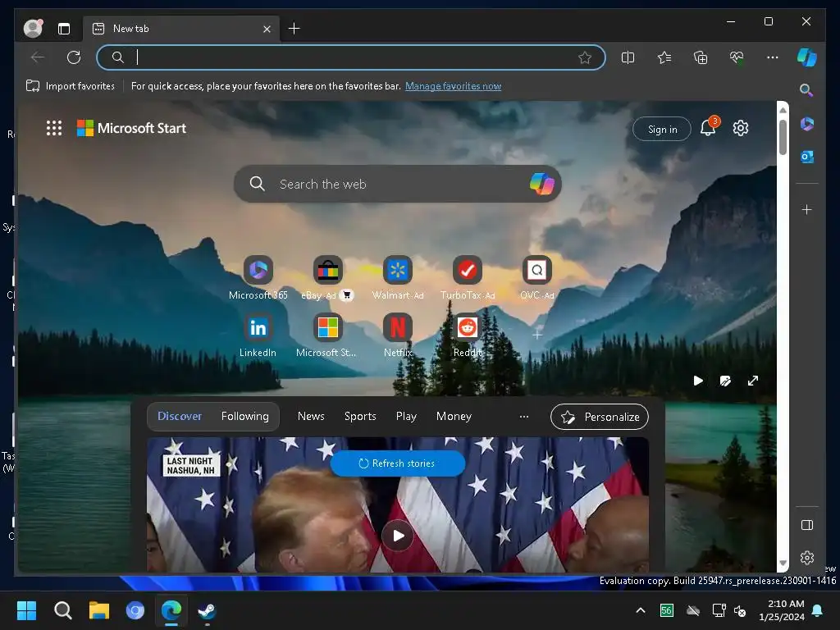840x630 pixels.
Task: Open sidebar settings gear
Action: 807,558
